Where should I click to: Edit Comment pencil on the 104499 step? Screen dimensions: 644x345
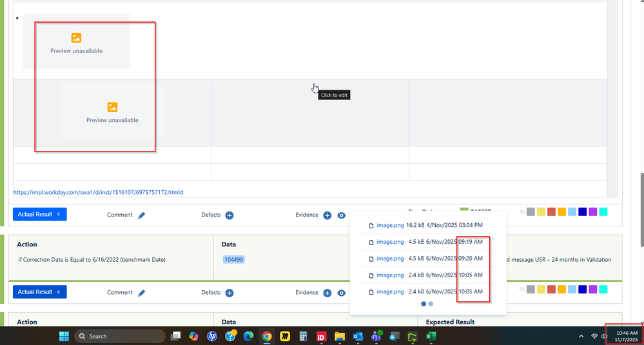pyautogui.click(x=142, y=293)
